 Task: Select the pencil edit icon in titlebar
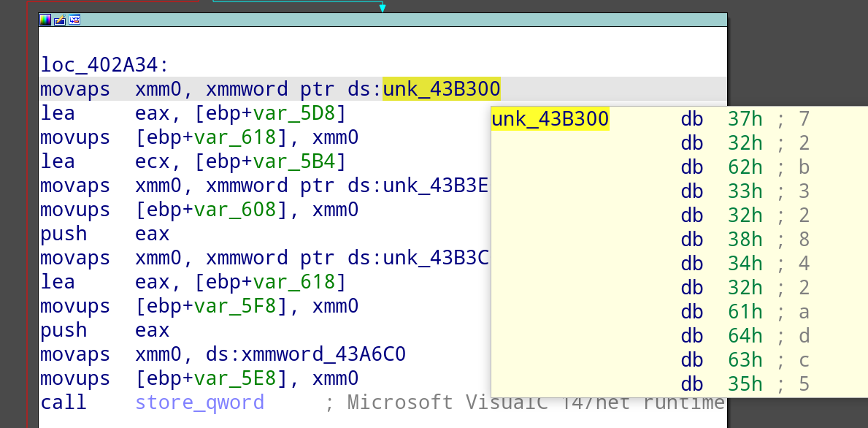coord(60,20)
